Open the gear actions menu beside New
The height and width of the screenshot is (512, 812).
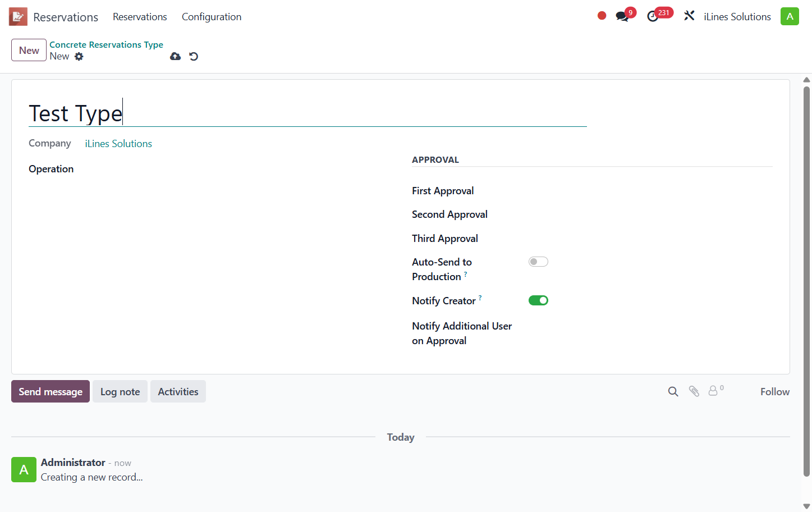[79, 56]
